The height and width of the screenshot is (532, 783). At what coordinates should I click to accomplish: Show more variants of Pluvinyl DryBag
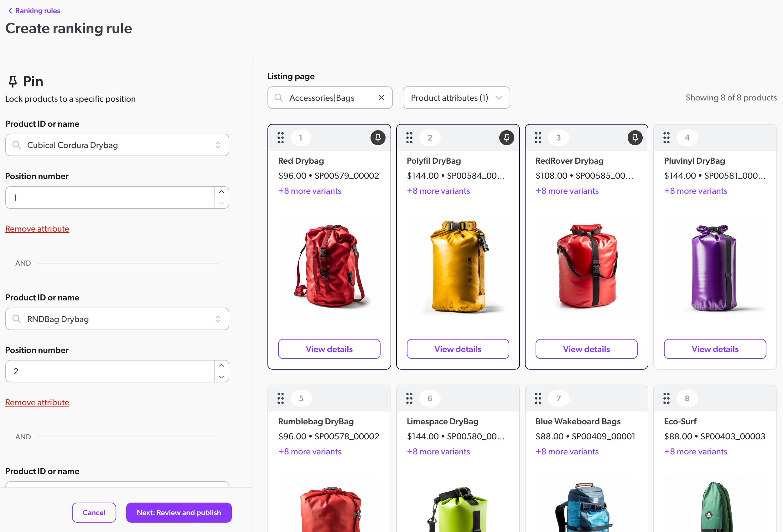(x=695, y=191)
